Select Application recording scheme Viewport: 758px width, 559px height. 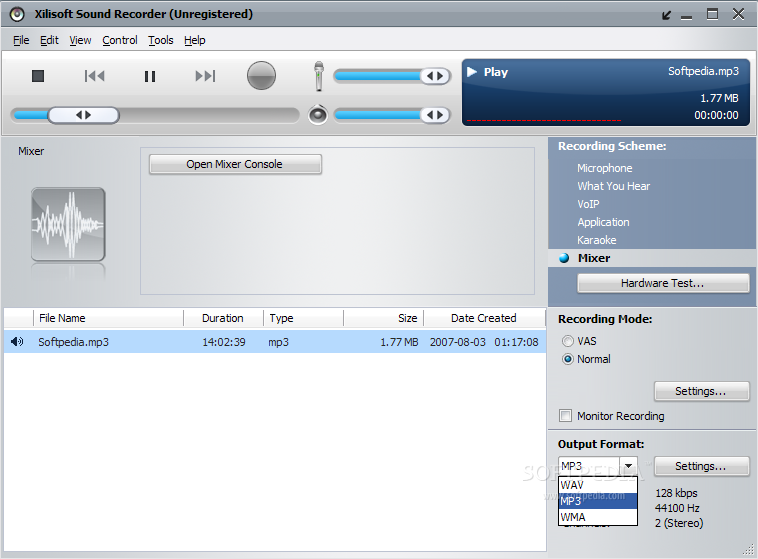[603, 222]
